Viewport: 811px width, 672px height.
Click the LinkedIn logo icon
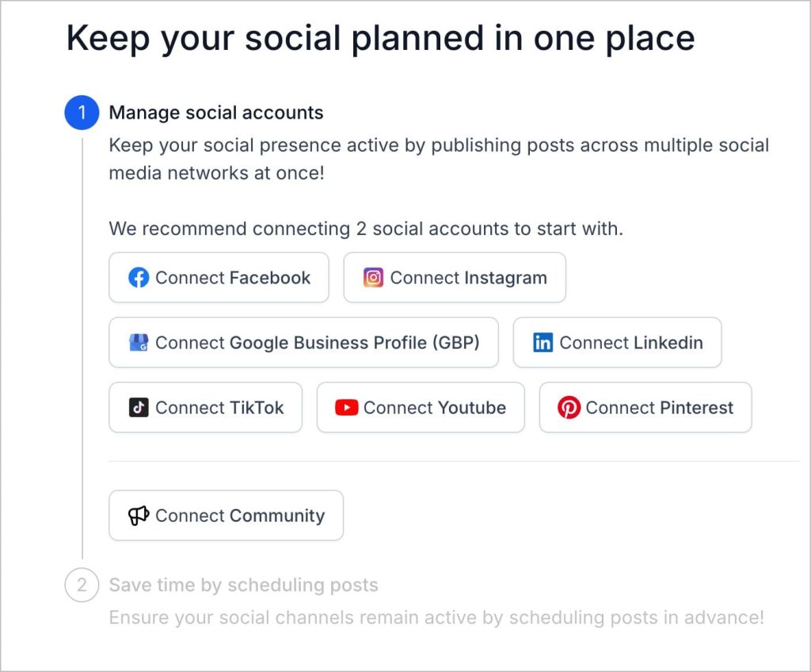point(543,343)
